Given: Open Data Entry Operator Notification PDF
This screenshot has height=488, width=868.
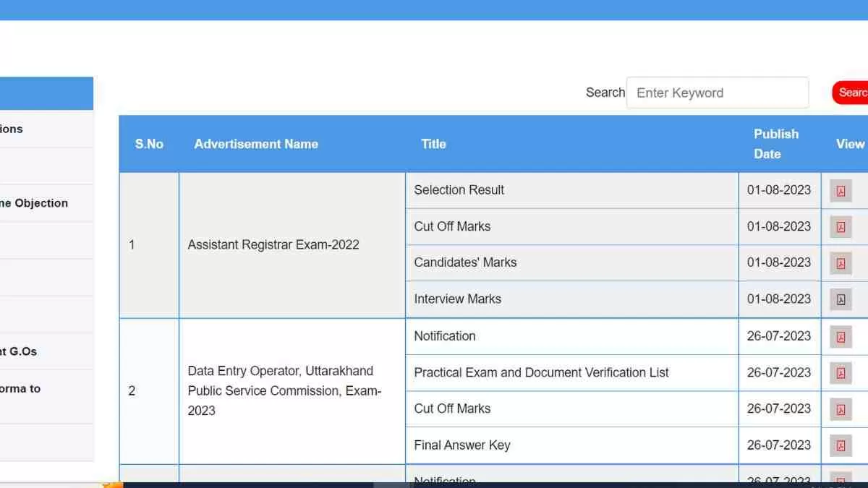Looking at the screenshot, I should click(x=841, y=337).
